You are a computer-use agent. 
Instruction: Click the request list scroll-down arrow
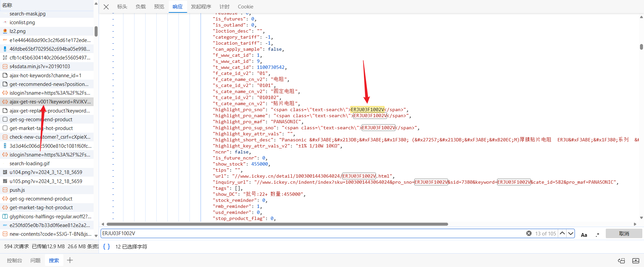click(96, 236)
